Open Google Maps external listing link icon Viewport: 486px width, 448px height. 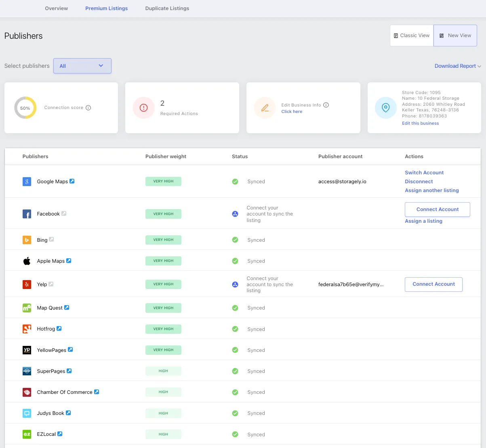point(72,181)
